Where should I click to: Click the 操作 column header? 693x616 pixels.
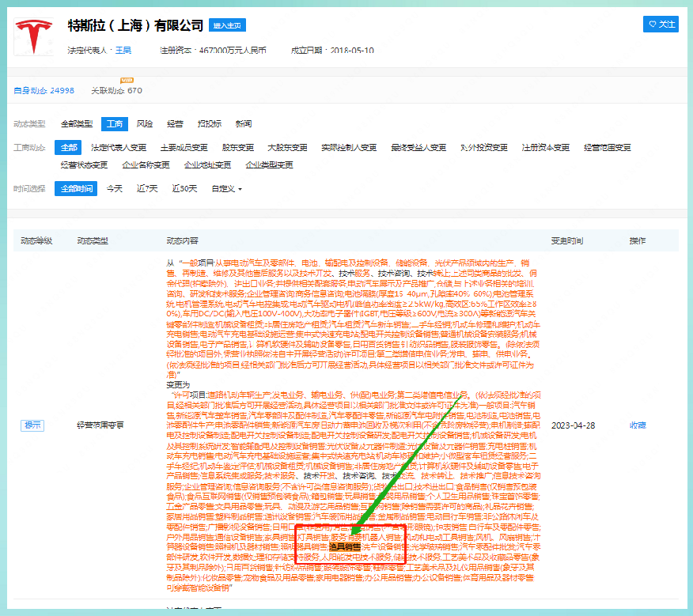pyautogui.click(x=638, y=241)
